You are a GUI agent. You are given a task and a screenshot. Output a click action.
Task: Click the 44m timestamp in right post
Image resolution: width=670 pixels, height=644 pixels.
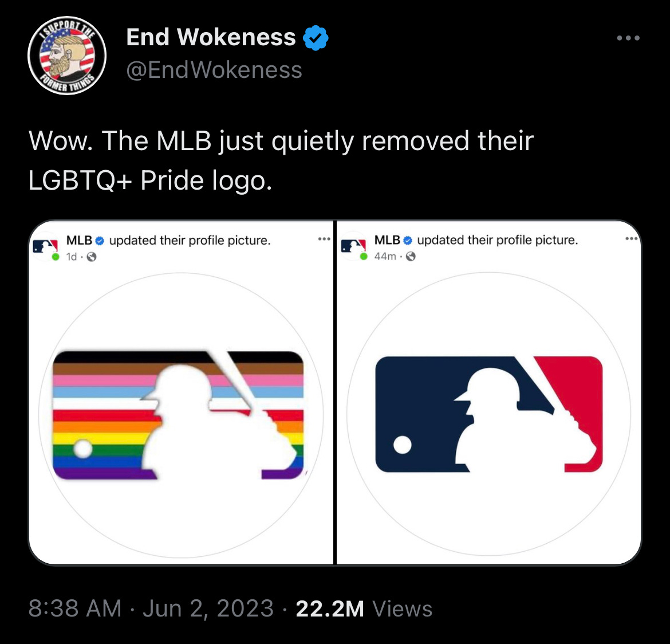point(385,256)
